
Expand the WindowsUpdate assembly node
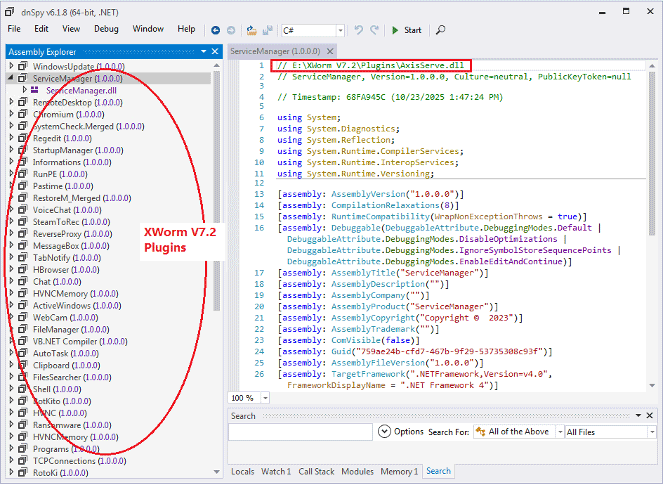(x=11, y=66)
